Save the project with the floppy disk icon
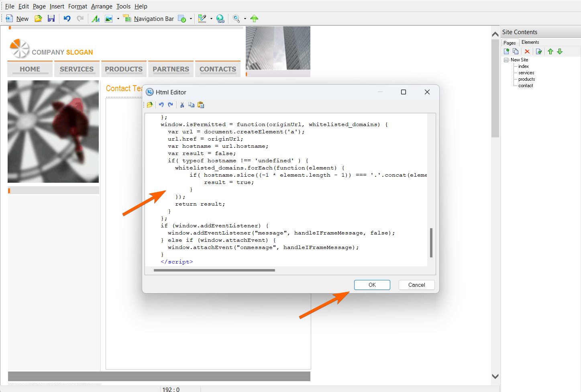Image resolution: width=581 pixels, height=392 pixels. click(51, 18)
